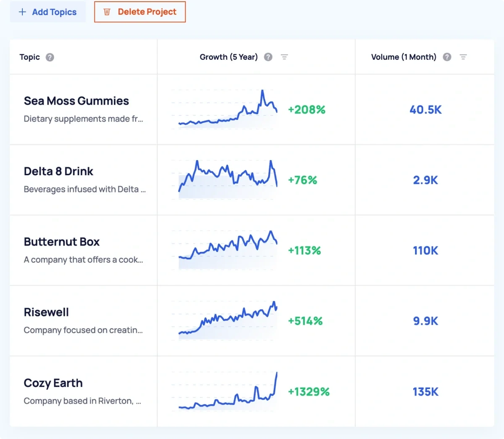Click the plus icon in Add Topics button
The height and width of the screenshot is (439, 504).
[x=22, y=12]
